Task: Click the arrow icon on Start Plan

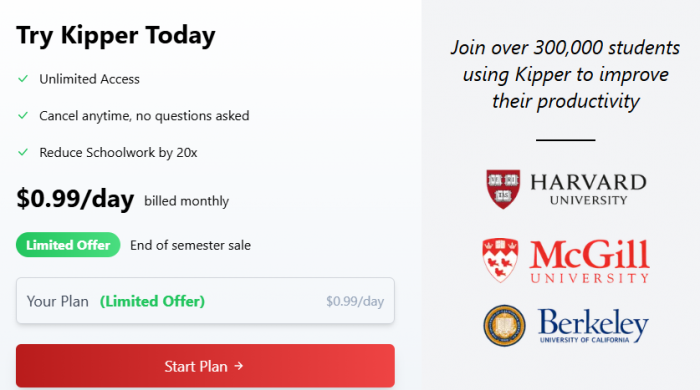Action: [239, 366]
